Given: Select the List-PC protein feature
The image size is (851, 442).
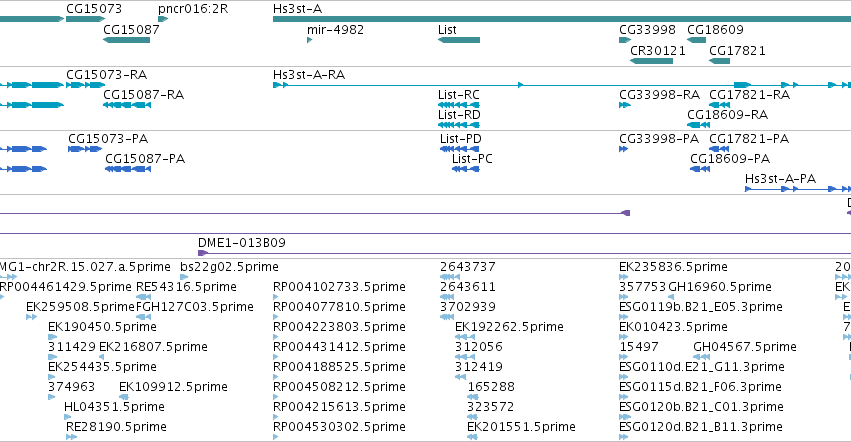Looking at the screenshot, I should tap(466, 169).
